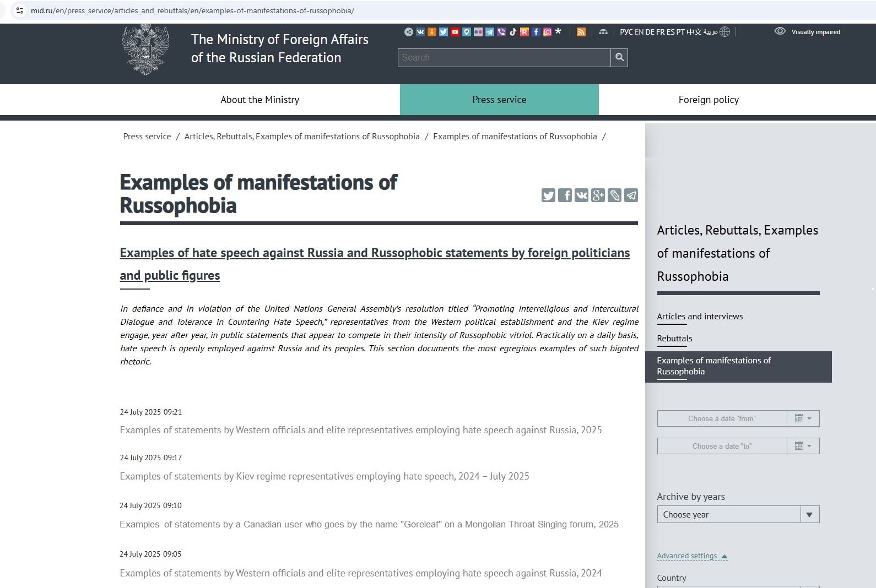Select Examples of manifestations of Russophobia sidebar item

[x=738, y=367]
